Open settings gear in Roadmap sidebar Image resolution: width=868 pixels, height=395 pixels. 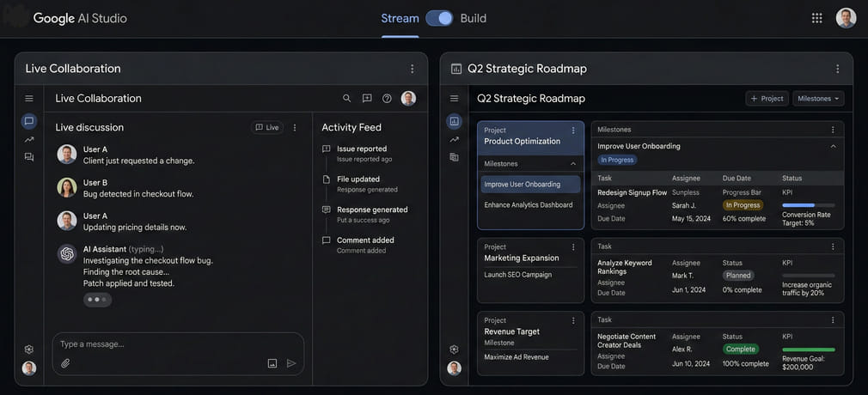tap(455, 349)
